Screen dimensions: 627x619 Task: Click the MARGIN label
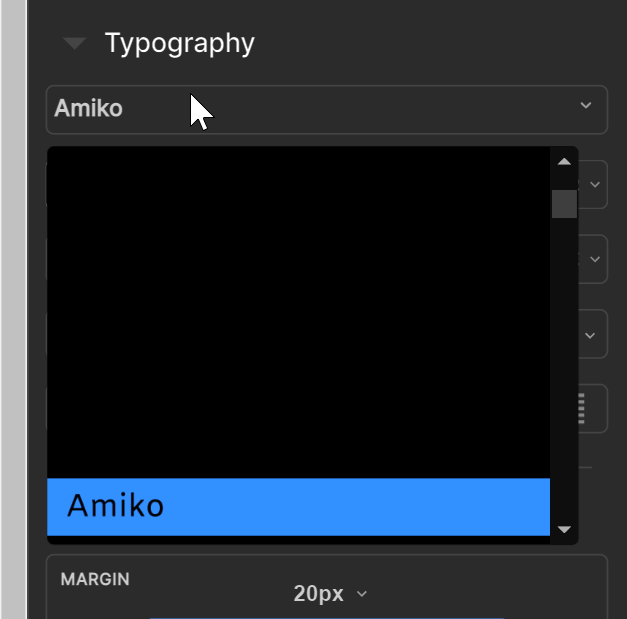[94, 580]
